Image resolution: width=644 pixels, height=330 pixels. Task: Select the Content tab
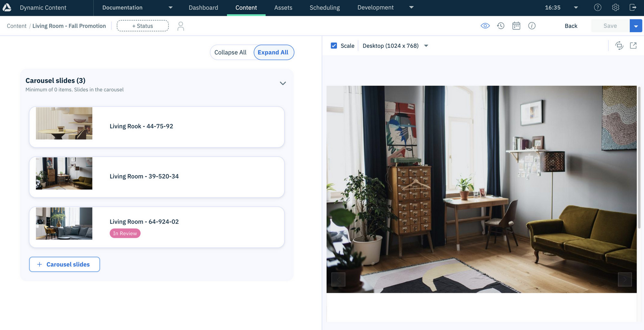tap(246, 8)
